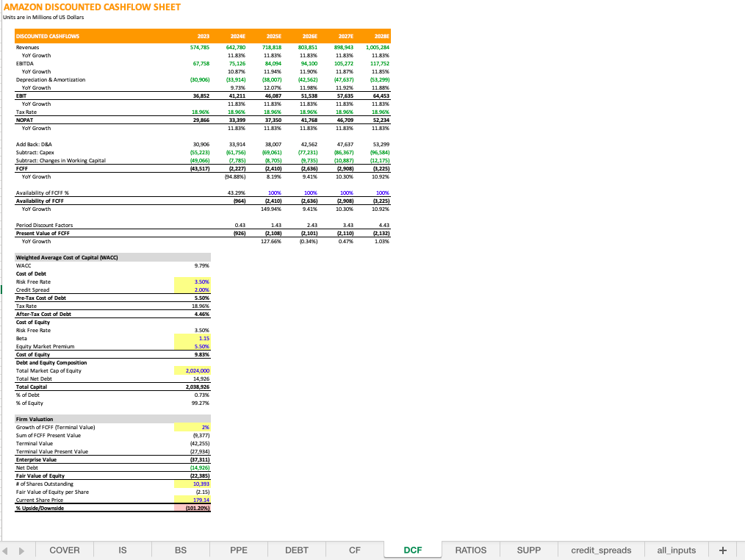Image resolution: width=745 pixels, height=560 pixels.
Task: Select the 'Depreciation & Amortization' row label
Action: [51, 80]
